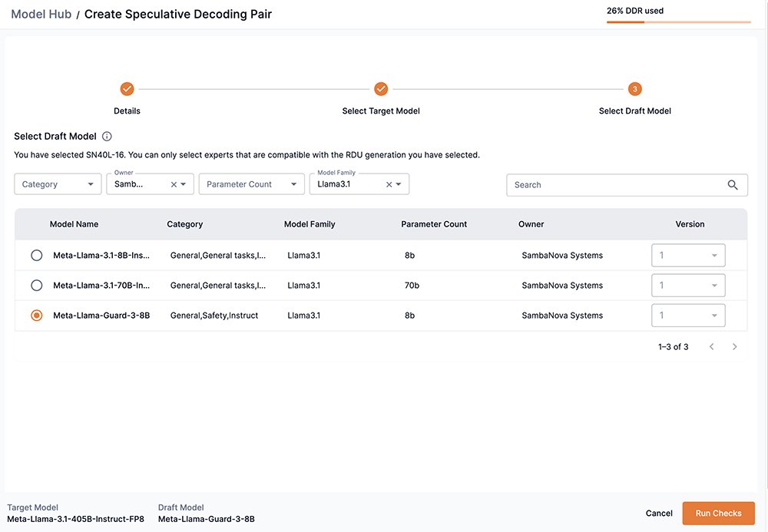768x532 pixels.
Task: Clear the Llama3.1 Model Family filter
Action: point(389,184)
